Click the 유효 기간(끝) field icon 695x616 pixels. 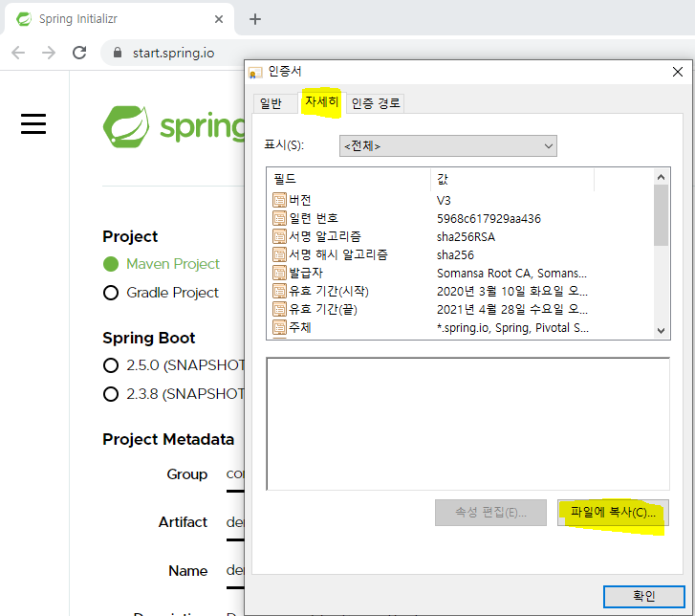click(279, 309)
